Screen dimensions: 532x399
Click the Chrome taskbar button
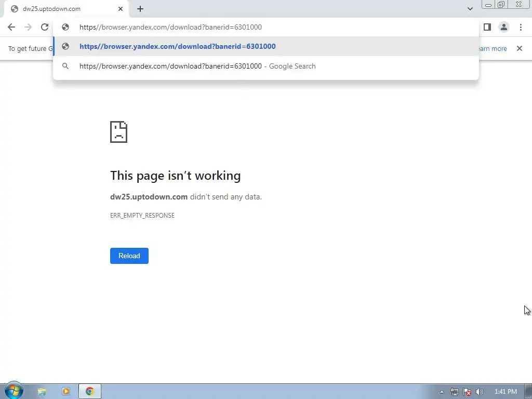89,392
